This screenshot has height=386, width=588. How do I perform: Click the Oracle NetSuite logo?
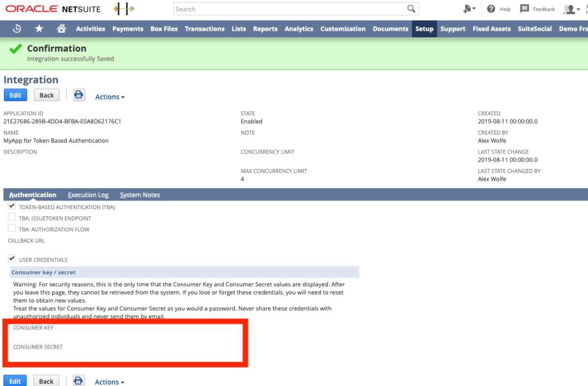coord(53,9)
